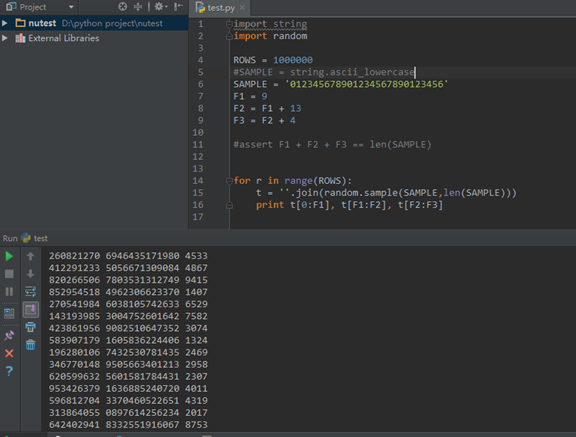
Task: Click the Project view icon
Action: pyautogui.click(x=11, y=7)
